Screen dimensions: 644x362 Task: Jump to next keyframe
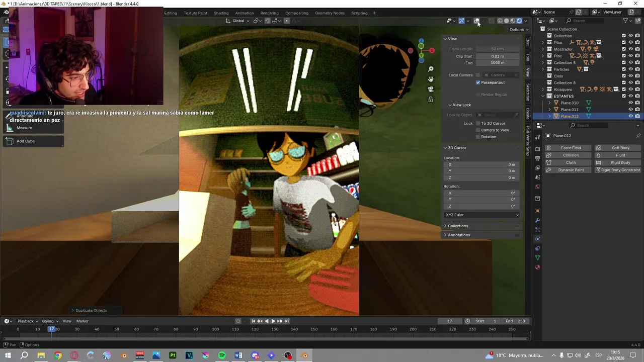[x=280, y=321]
